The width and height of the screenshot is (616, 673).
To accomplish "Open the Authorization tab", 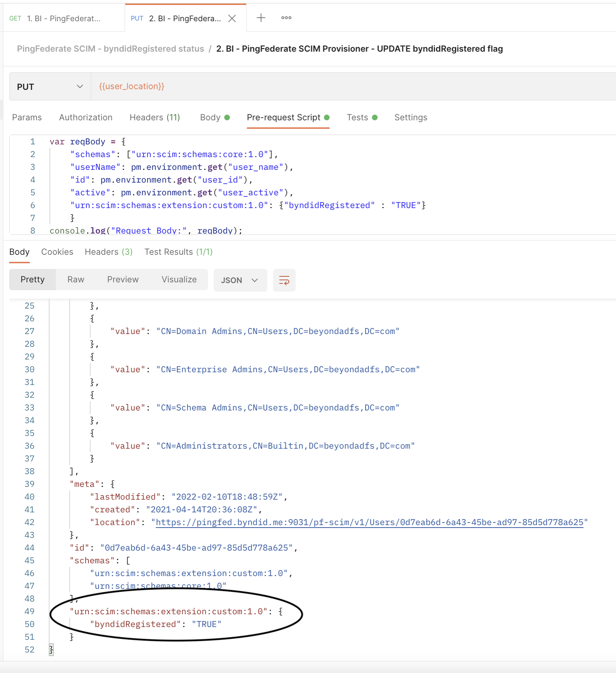I will pyautogui.click(x=86, y=117).
